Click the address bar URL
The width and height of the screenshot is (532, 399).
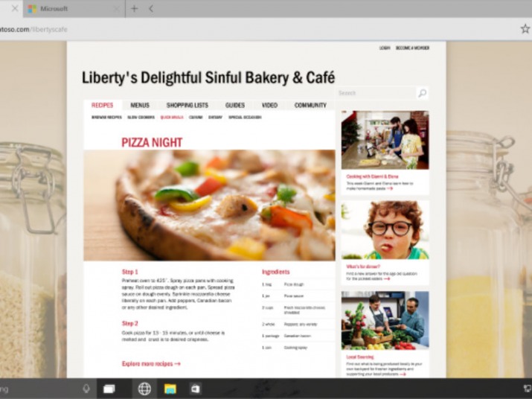coord(33,29)
